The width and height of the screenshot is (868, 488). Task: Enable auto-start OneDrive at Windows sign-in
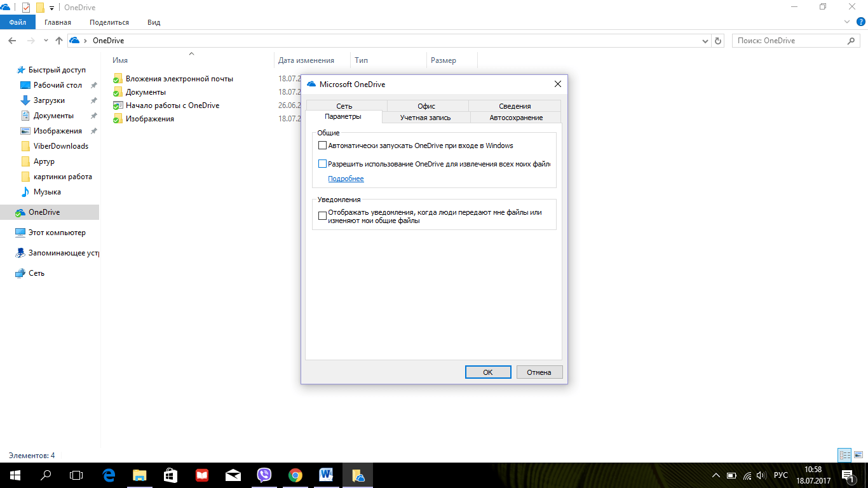[x=322, y=146]
